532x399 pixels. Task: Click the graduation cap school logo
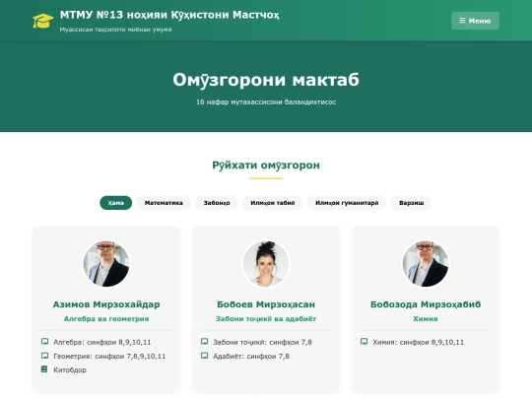coord(42,21)
